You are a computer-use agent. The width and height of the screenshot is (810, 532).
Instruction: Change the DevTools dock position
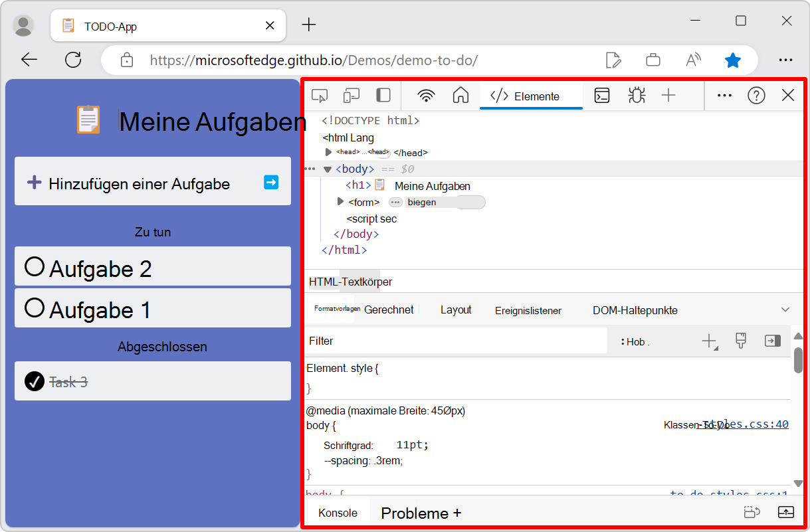383,95
